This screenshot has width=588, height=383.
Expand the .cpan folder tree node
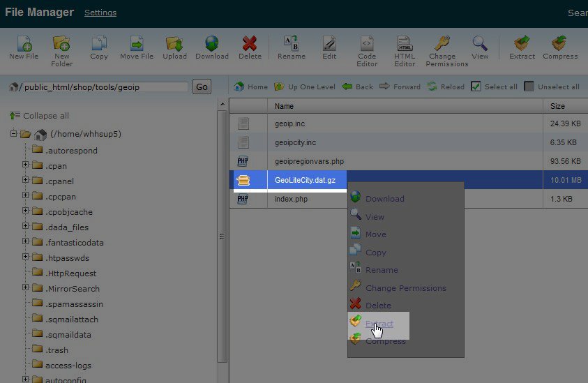[26, 165]
